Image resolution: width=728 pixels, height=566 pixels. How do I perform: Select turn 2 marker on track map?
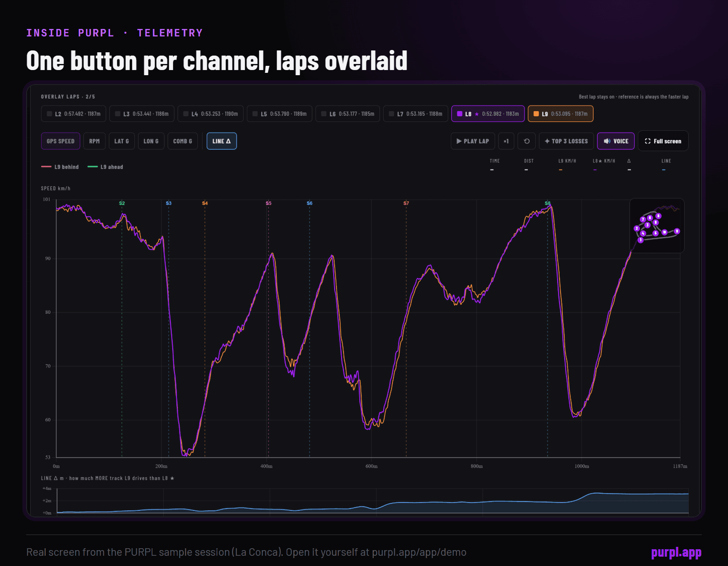tap(637, 228)
